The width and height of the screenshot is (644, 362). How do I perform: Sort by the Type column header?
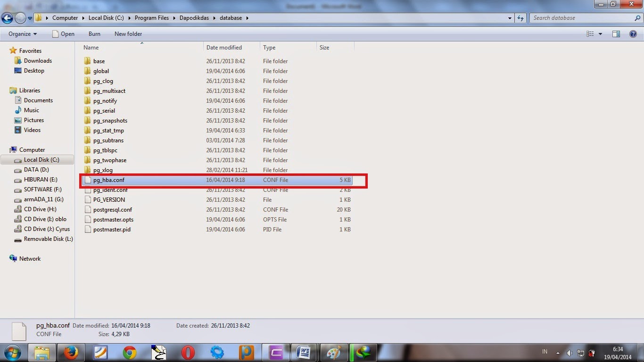tap(289, 48)
